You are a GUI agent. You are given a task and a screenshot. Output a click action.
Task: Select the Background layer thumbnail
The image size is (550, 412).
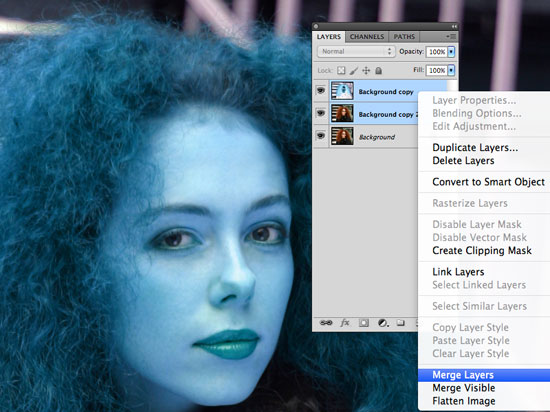[342, 136]
